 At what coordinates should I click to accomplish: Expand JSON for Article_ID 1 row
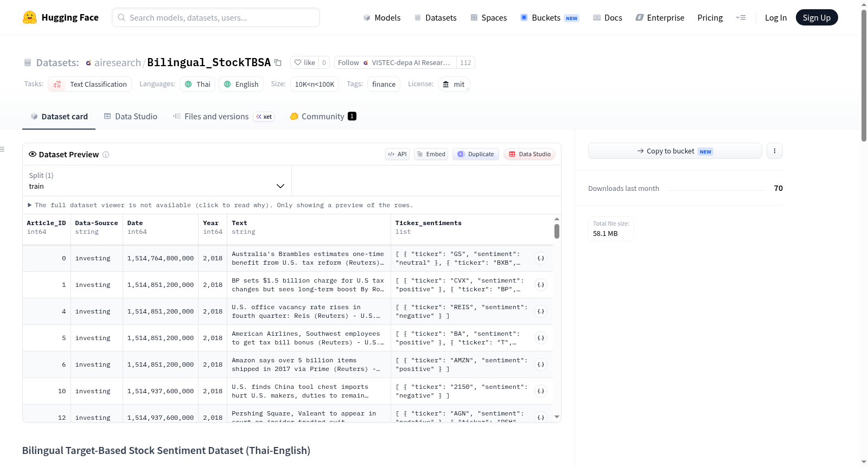(x=541, y=285)
